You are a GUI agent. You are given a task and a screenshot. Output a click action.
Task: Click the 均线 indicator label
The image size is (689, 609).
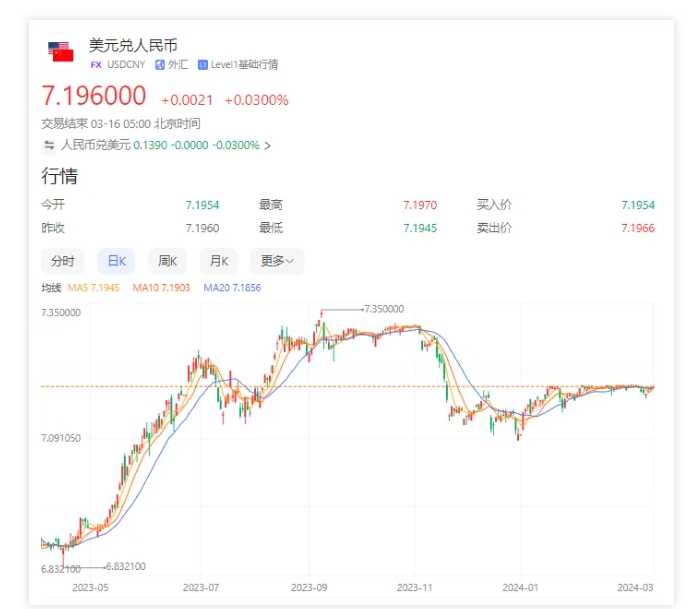coord(51,287)
